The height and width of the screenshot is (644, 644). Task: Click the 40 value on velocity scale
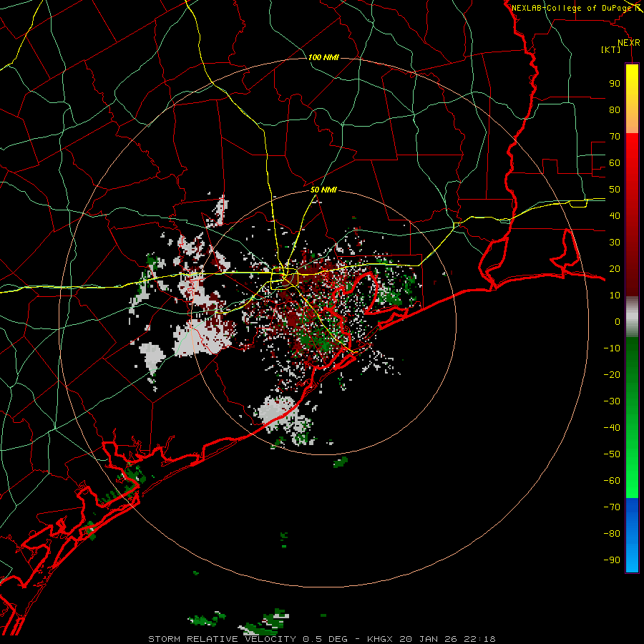tap(615, 216)
